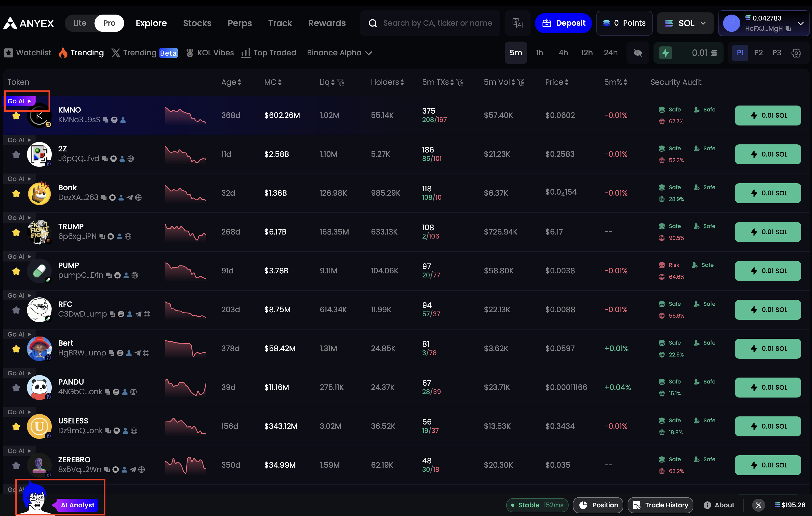Open the SOL chain selector dropdown
This screenshot has height=516, width=812.
click(685, 23)
